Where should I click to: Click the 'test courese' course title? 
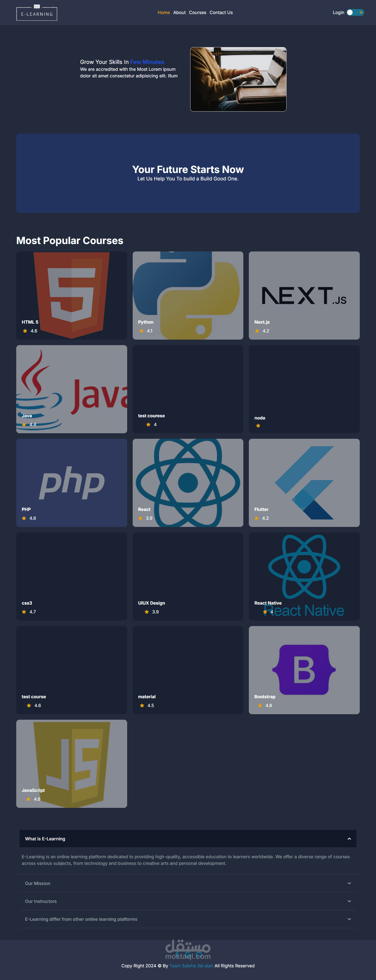click(151, 416)
